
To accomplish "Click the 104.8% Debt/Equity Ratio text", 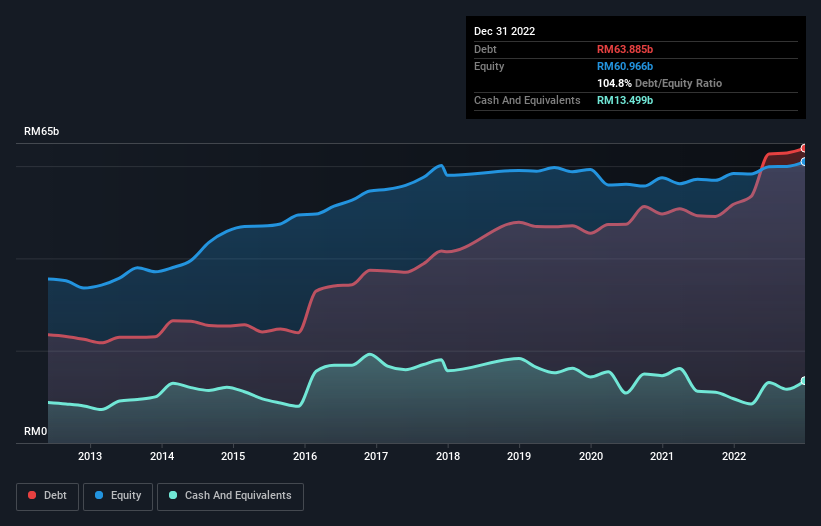I will click(x=659, y=83).
